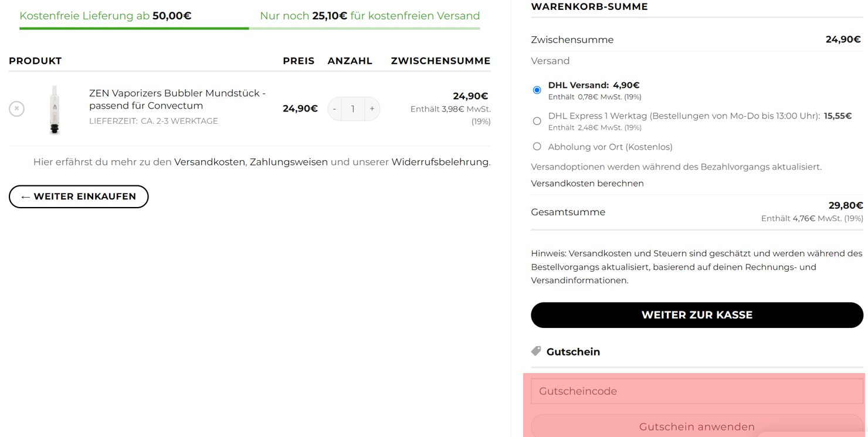Click 'Nur noch 25,10€ für kostenfreien Versand' text

click(369, 16)
